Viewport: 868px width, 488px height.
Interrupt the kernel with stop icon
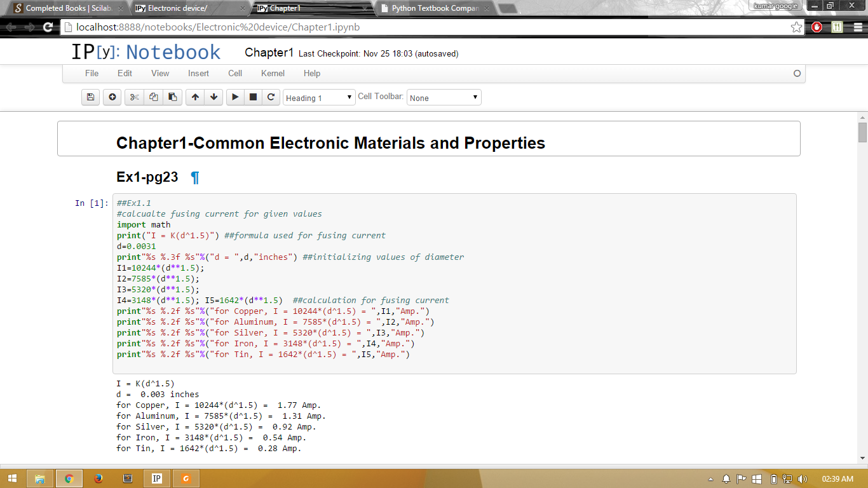[253, 97]
